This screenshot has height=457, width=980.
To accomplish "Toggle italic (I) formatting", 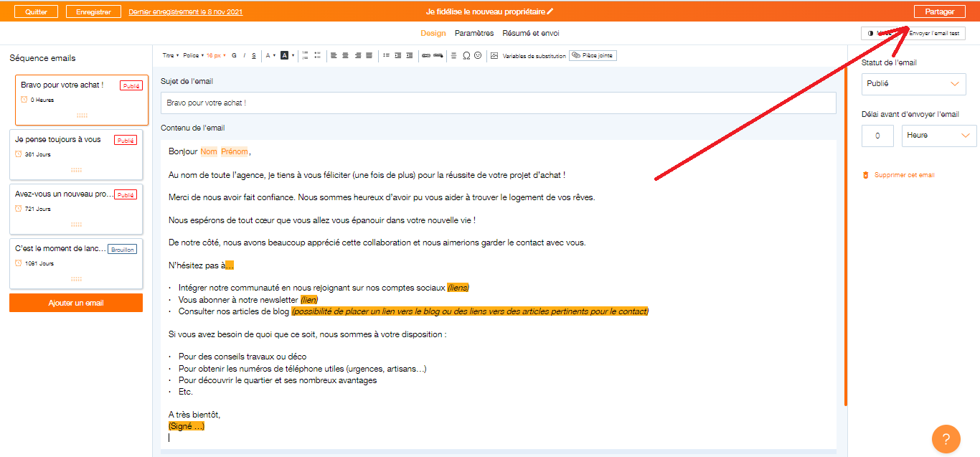I will 244,55.
